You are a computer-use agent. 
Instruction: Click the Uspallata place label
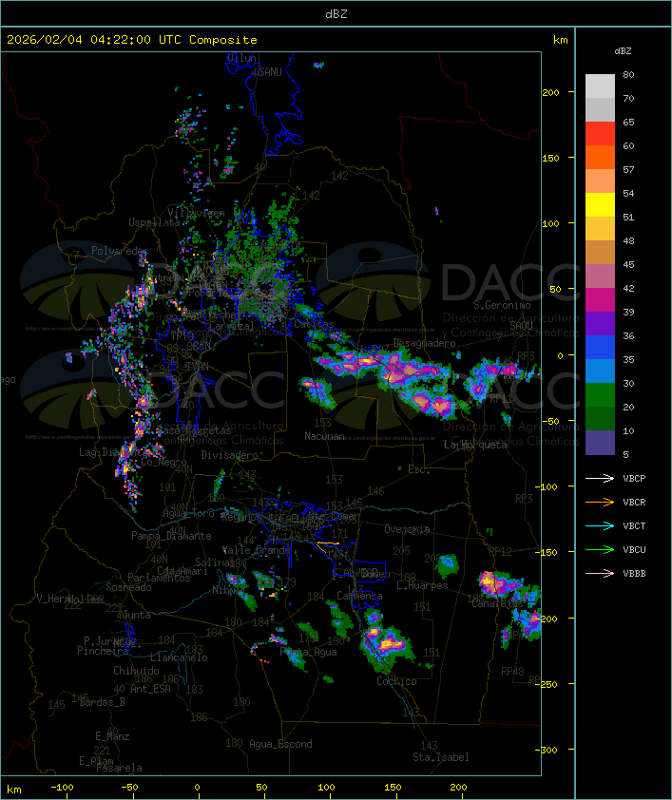(154, 222)
